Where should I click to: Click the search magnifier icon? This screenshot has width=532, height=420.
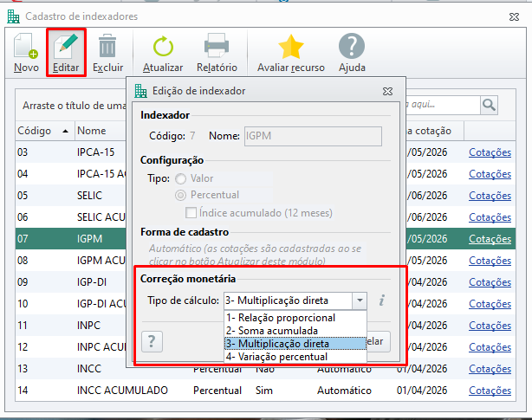pyautogui.click(x=489, y=105)
